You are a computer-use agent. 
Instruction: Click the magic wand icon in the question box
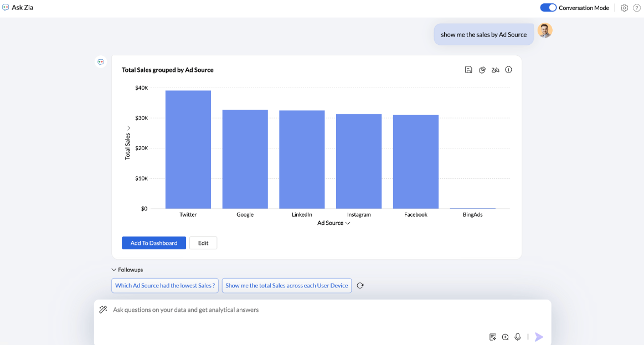pos(103,310)
